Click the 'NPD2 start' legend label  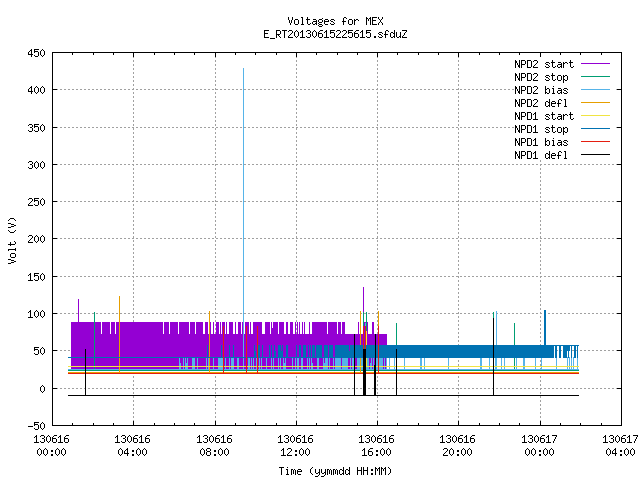click(544, 64)
